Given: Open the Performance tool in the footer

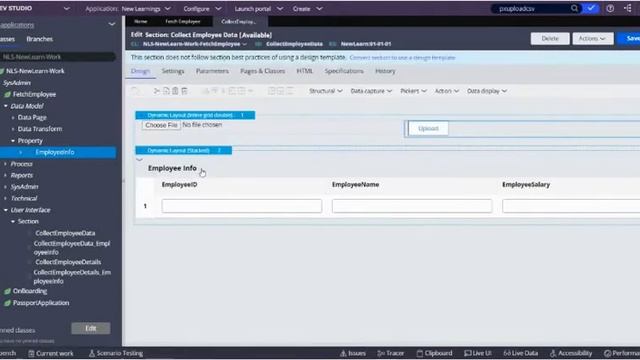Looking at the screenshot, I should (x=622, y=353).
